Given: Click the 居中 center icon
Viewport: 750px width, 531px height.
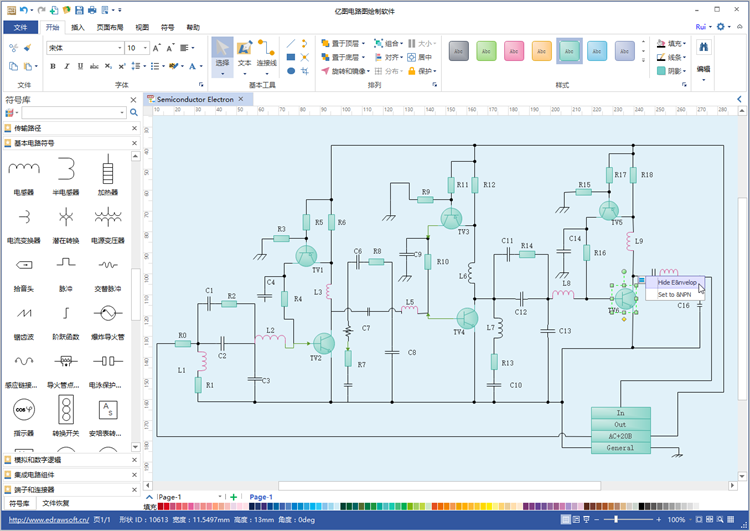Looking at the screenshot, I should (420, 57).
